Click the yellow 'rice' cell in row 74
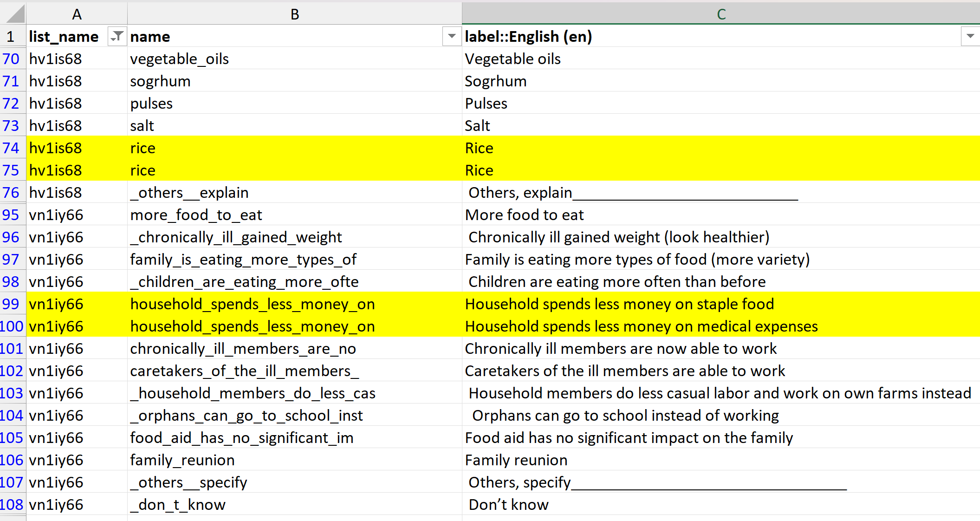The image size is (980, 521). 143,148
